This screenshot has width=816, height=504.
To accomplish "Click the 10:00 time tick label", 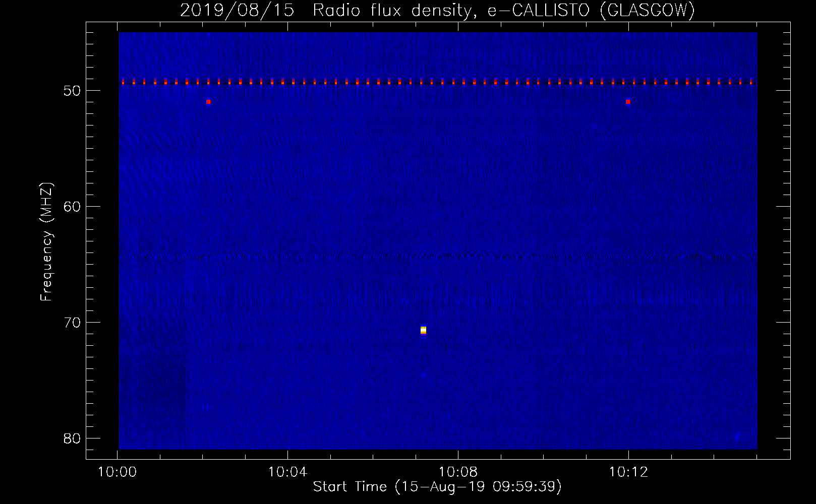I will [117, 472].
